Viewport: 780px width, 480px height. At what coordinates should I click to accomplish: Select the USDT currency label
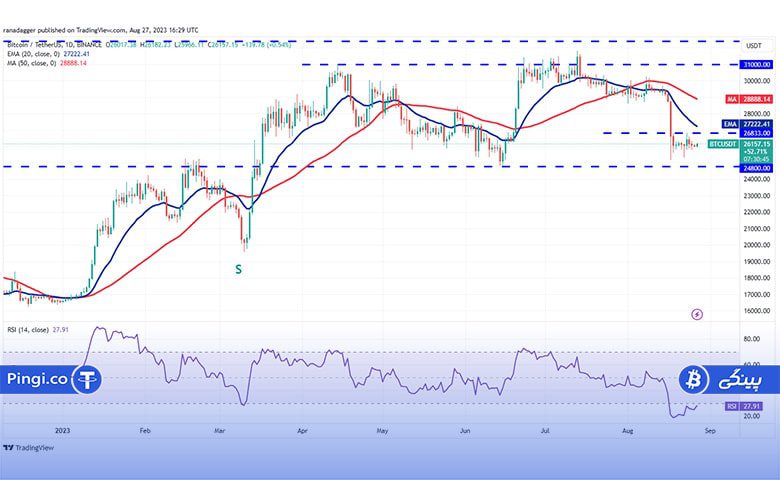[x=754, y=46]
